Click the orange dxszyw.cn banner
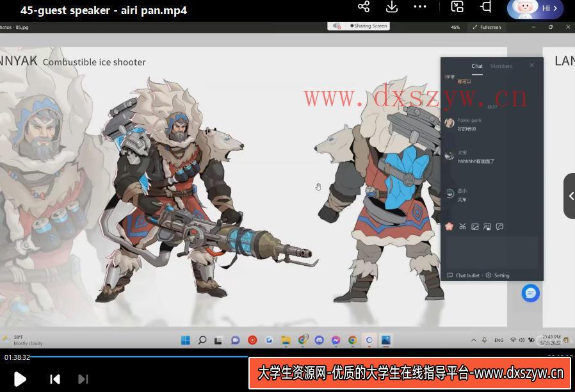 (x=410, y=373)
